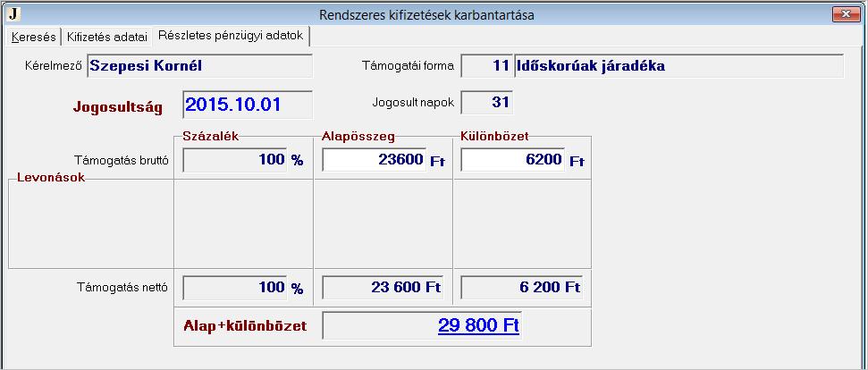Image resolution: width=868 pixels, height=370 pixels.
Task: Click the J application icon in title bar
Action: click(13, 13)
